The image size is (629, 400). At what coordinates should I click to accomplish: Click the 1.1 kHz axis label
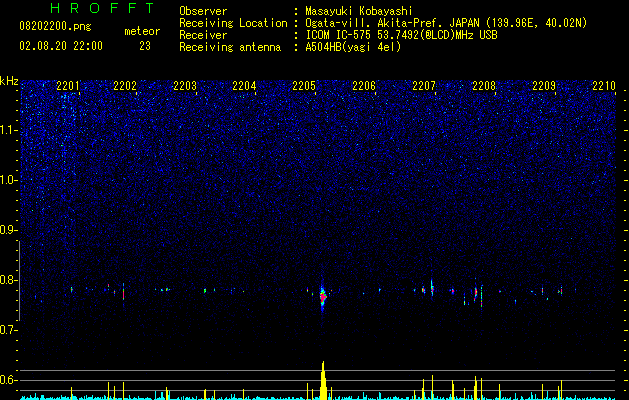[9, 130]
